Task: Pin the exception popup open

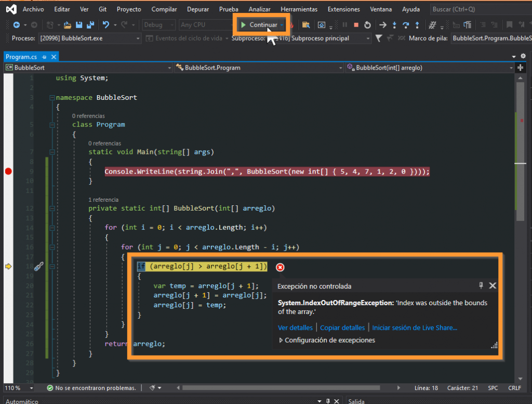Action: (x=481, y=285)
